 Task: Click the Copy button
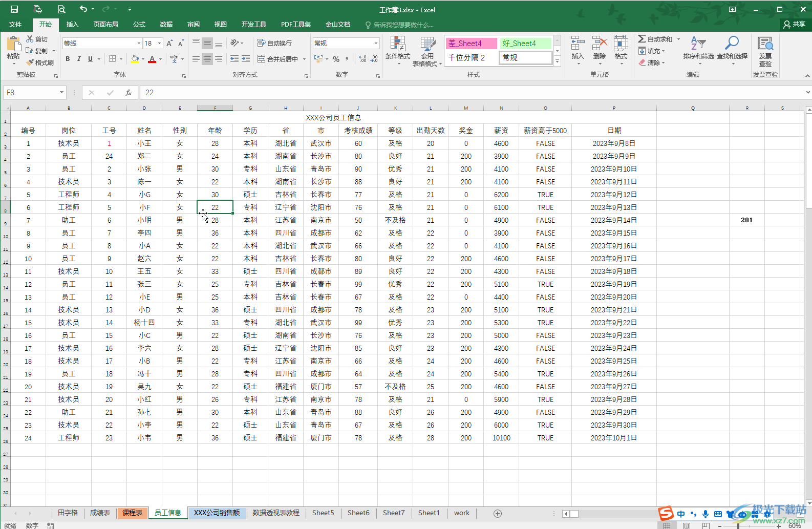pyautogui.click(x=37, y=51)
